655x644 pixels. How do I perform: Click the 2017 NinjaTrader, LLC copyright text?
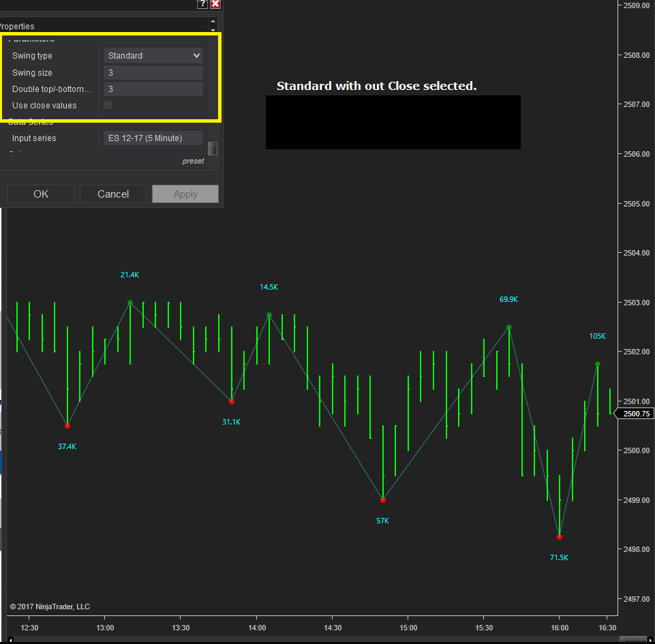click(x=50, y=607)
